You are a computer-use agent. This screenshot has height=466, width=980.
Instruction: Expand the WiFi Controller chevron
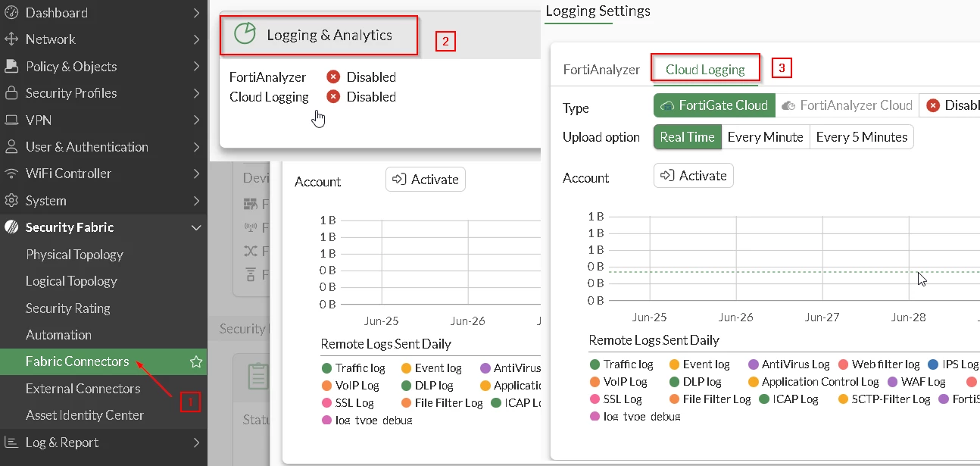point(196,174)
